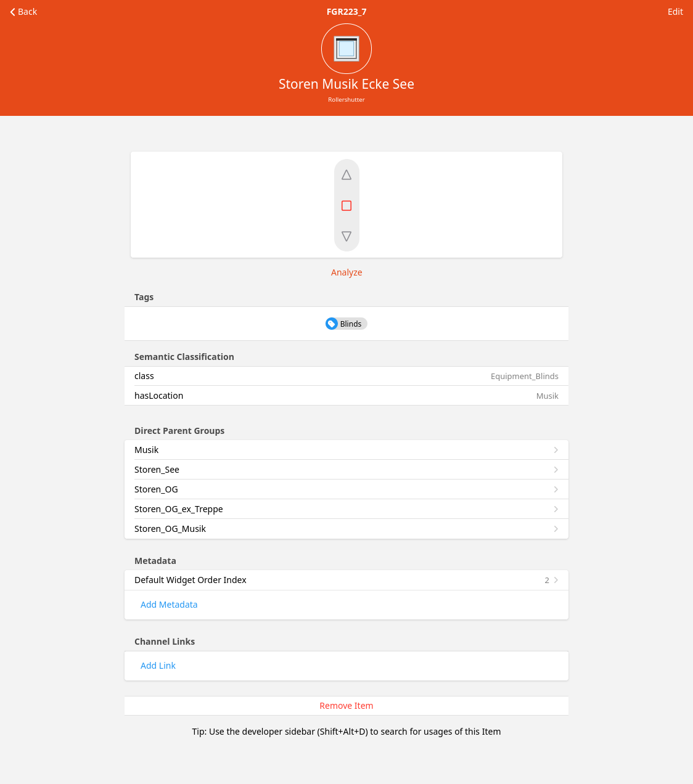Open Edit for this item

[675, 12]
